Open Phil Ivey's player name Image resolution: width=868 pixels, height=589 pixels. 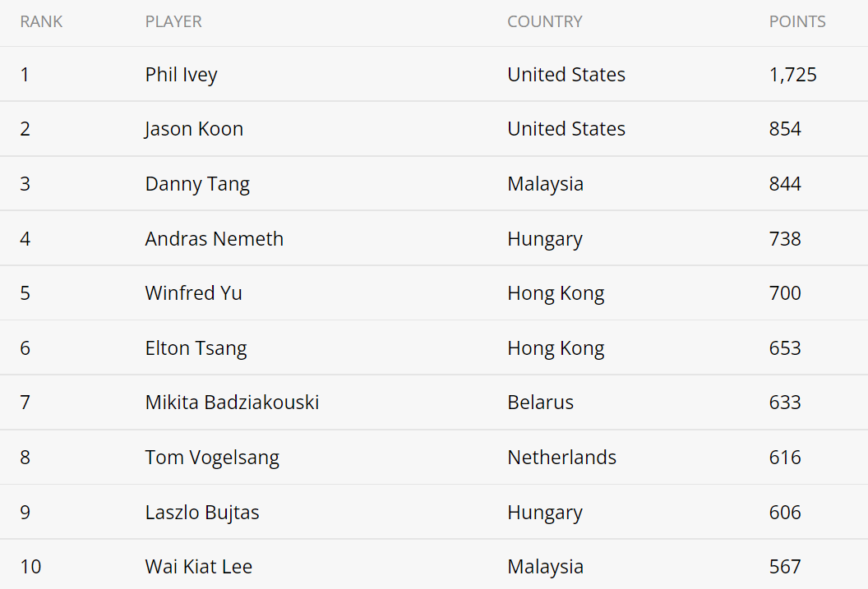[x=182, y=75]
